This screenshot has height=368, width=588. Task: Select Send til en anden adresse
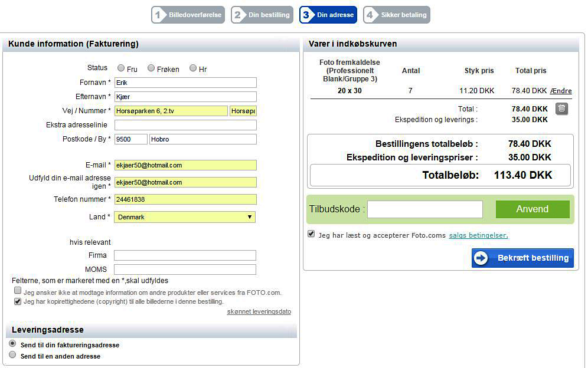12,355
